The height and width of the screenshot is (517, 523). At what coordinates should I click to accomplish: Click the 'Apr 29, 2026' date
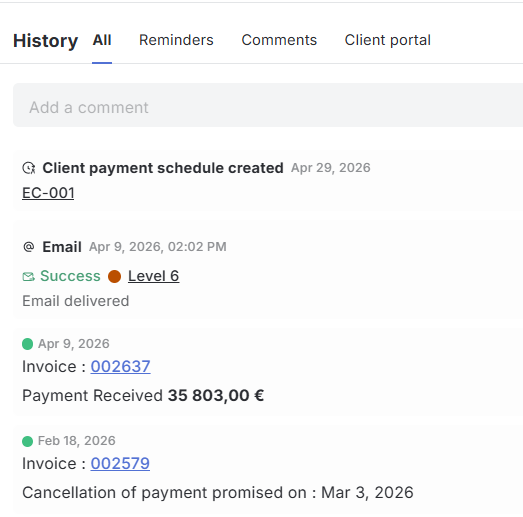[331, 168]
